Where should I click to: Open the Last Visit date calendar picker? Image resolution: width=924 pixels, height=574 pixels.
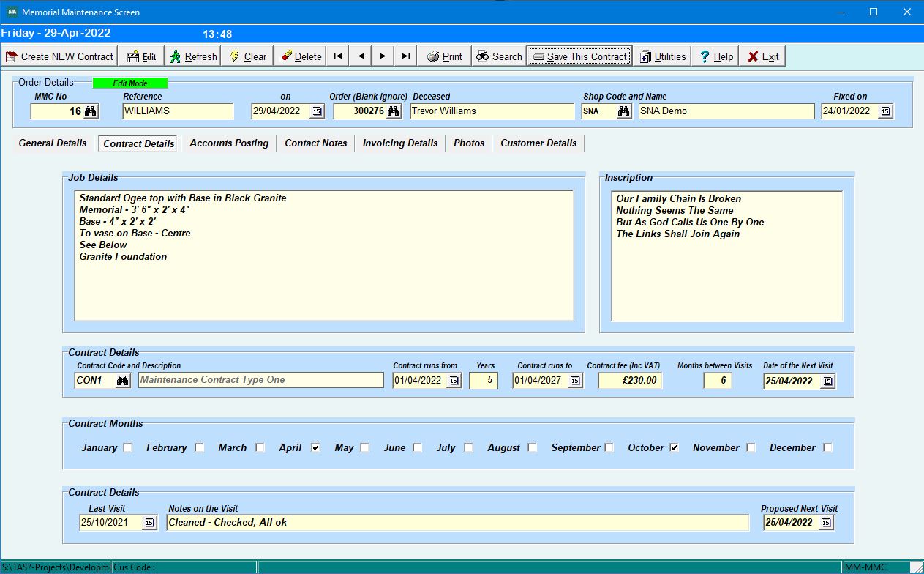tap(149, 522)
